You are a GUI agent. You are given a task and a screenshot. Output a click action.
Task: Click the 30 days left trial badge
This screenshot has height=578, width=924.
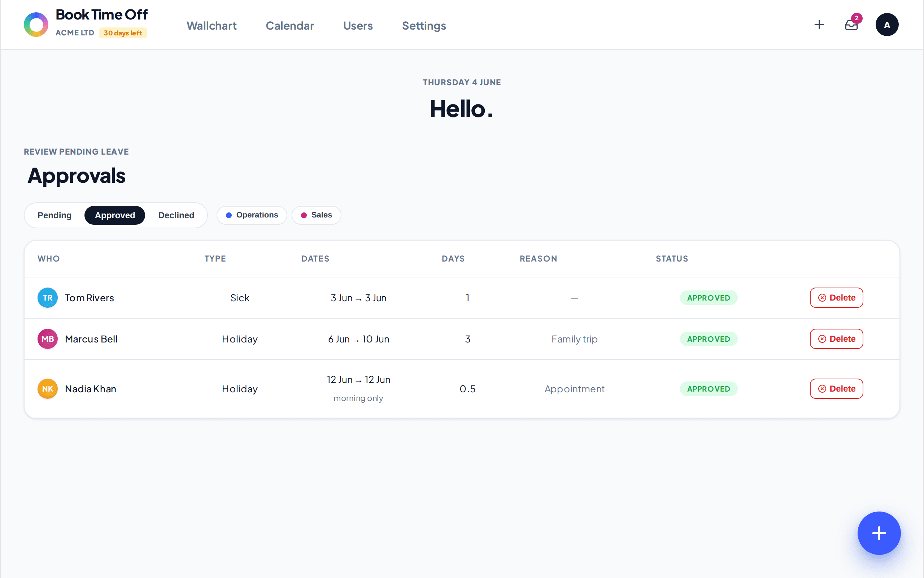pos(123,33)
